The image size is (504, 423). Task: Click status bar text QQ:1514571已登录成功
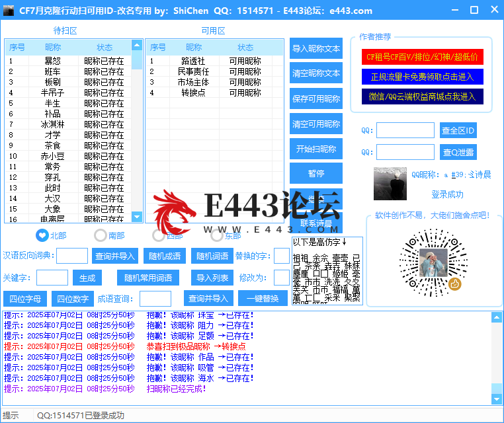tap(80, 415)
